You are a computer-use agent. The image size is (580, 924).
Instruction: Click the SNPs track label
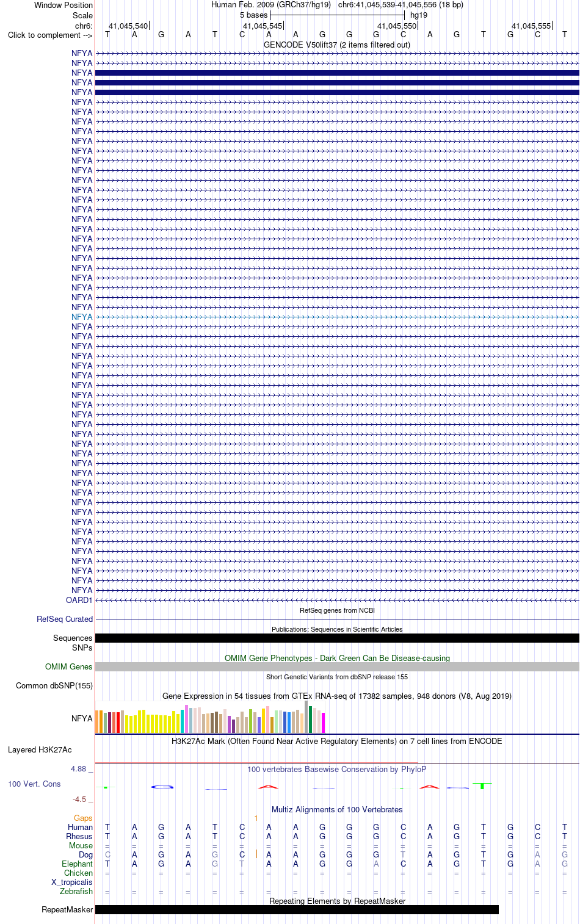pos(82,648)
